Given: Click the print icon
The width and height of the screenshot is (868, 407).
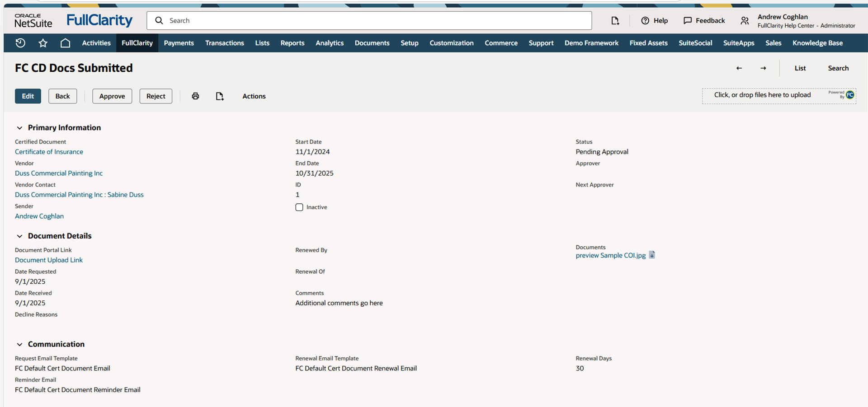Looking at the screenshot, I should pos(195,96).
